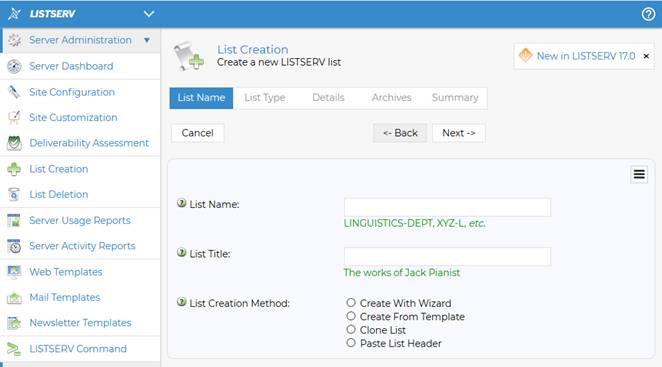Image resolution: width=662 pixels, height=367 pixels.
Task: Click the List Creation green plus icon
Action: (14, 169)
